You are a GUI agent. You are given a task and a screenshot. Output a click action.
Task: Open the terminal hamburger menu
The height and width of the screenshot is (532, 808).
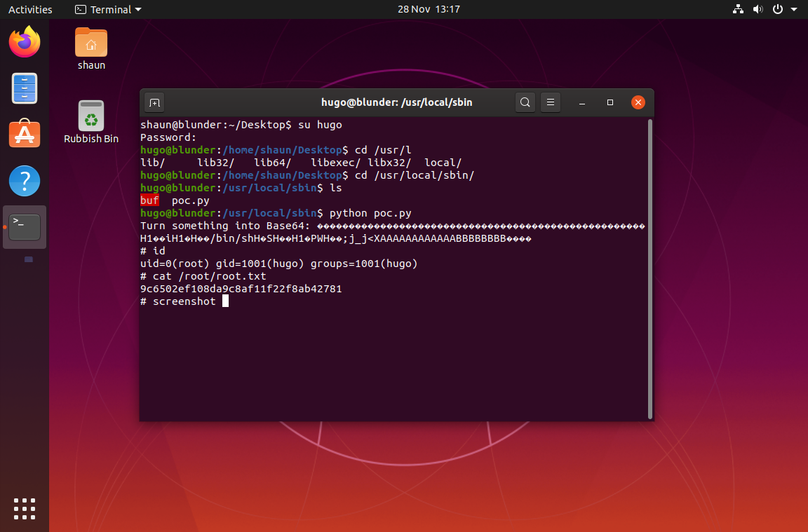point(551,102)
